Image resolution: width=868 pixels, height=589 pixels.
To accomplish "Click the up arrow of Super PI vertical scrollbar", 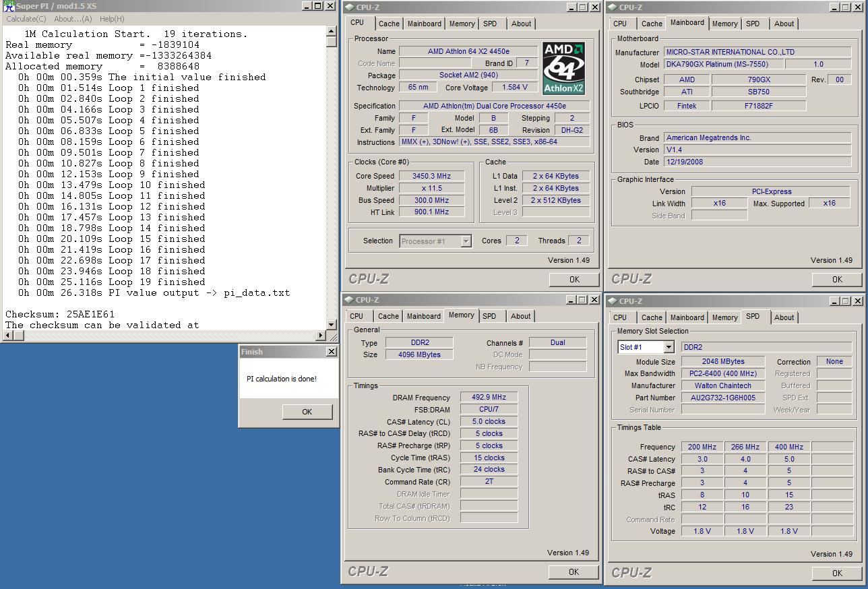I will 332,31.
